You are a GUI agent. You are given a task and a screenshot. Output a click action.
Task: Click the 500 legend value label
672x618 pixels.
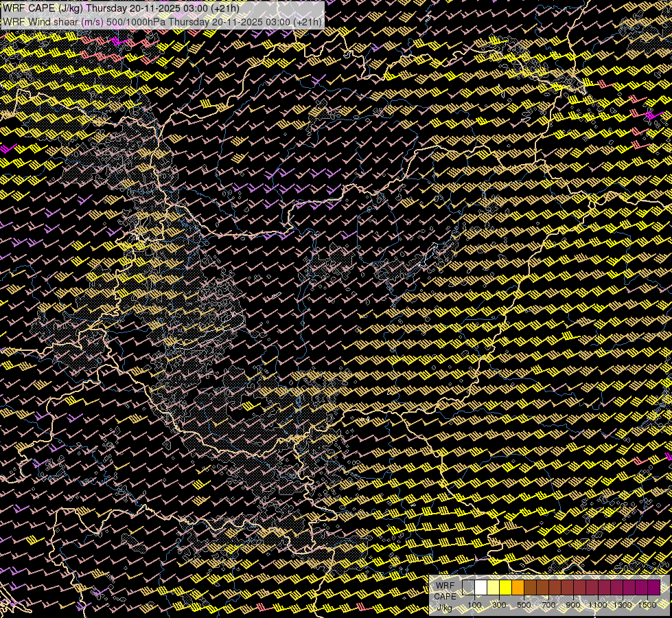pos(524,605)
